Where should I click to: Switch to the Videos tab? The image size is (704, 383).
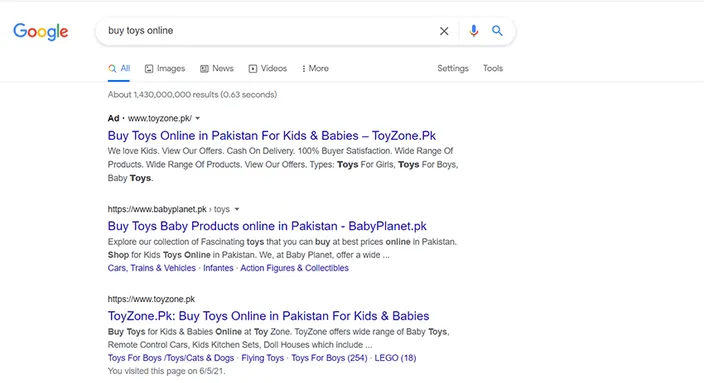pos(268,68)
